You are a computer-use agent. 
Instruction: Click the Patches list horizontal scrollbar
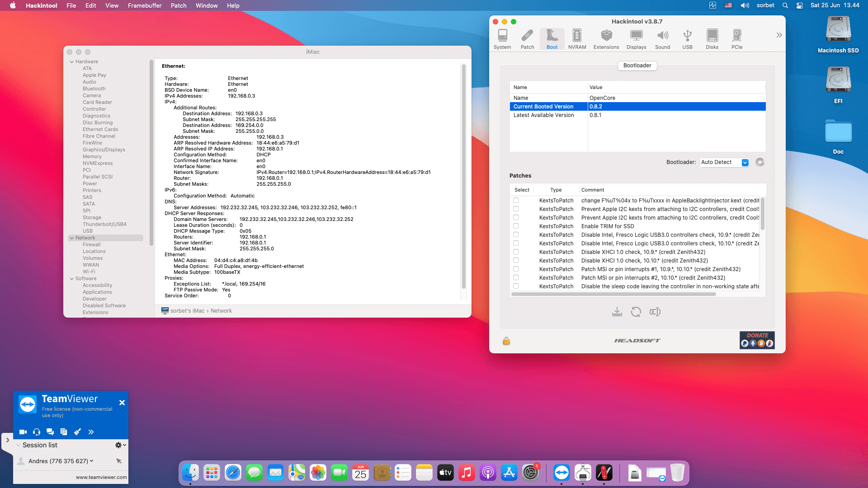pyautogui.click(x=613, y=294)
